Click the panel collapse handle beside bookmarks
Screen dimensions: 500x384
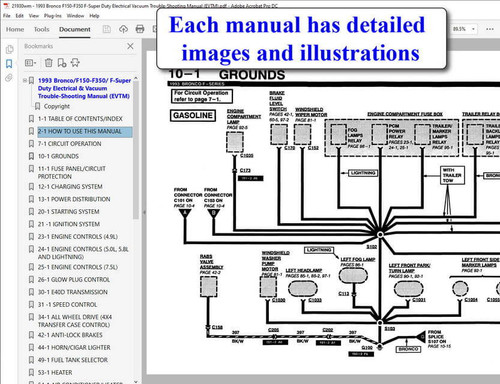click(144, 212)
